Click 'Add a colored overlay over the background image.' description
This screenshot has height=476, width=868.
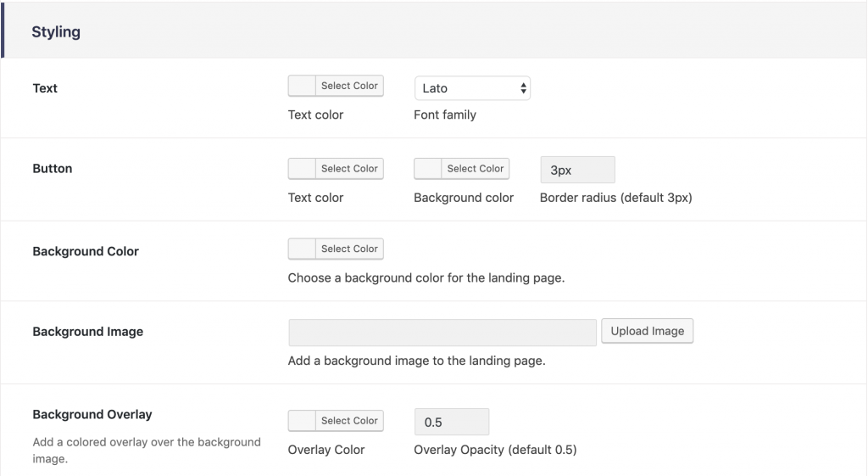[147, 450]
